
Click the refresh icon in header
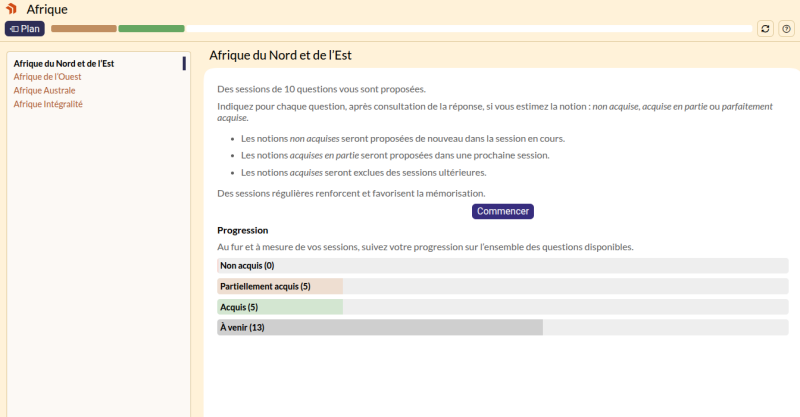(x=765, y=29)
